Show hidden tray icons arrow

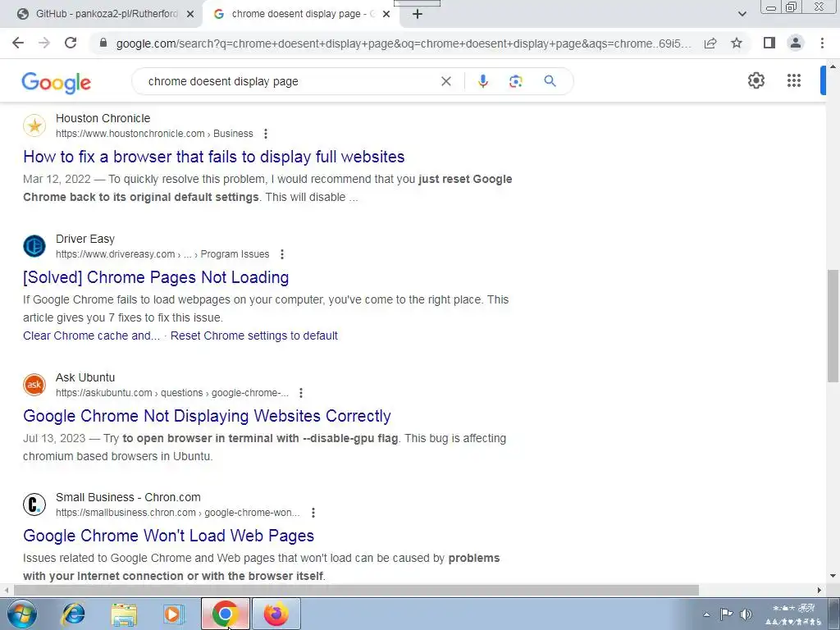[706, 614]
